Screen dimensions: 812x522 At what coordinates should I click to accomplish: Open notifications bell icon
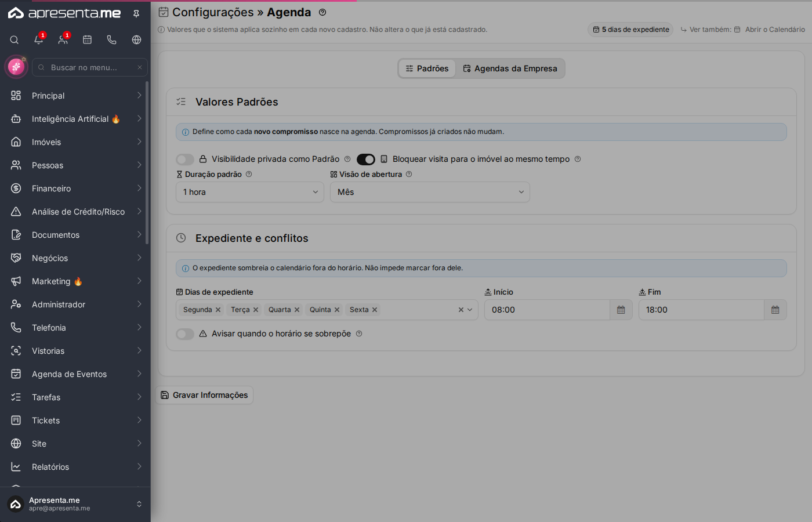(39, 40)
